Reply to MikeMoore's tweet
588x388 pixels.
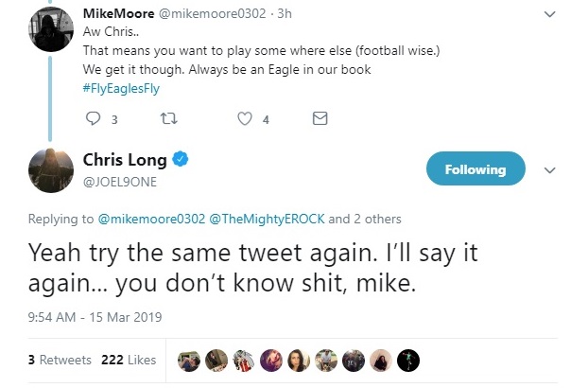coord(94,119)
